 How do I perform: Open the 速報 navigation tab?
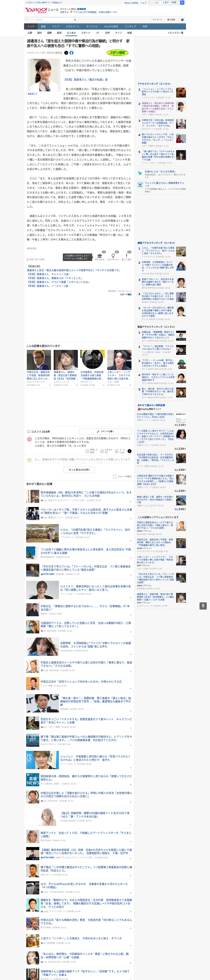pos(43,27)
